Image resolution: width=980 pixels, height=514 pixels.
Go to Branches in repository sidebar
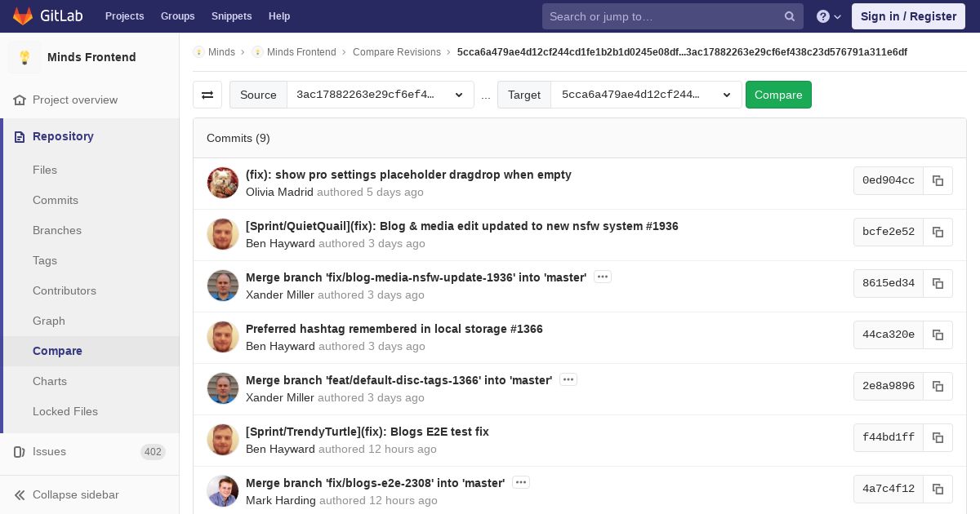[x=57, y=230]
